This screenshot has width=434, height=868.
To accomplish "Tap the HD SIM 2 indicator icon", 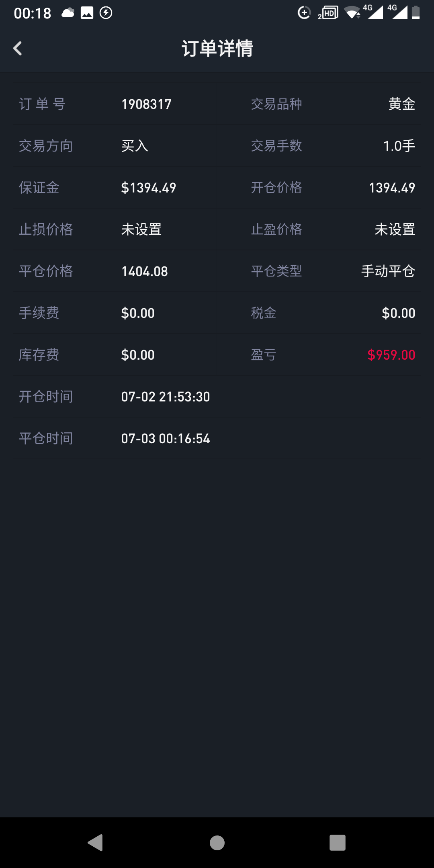I will tap(328, 13).
